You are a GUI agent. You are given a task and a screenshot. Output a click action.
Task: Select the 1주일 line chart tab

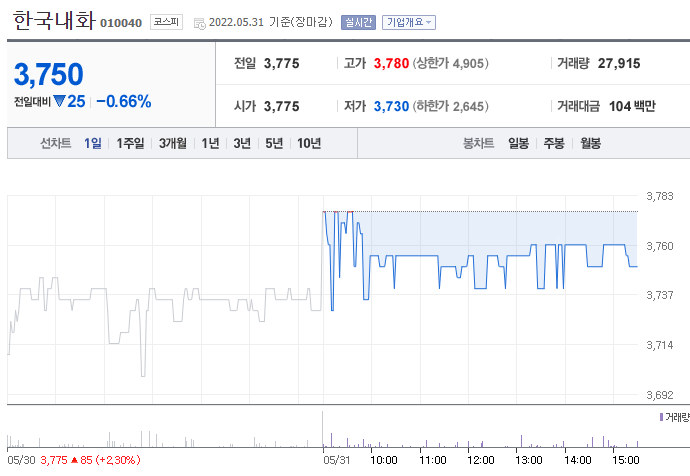[x=130, y=143]
